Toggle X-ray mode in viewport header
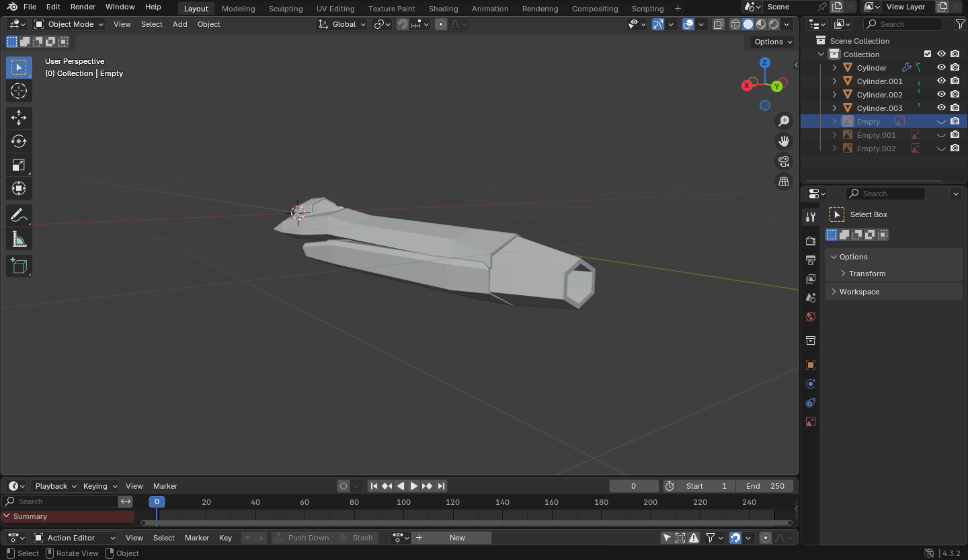Screen dimensions: 968x560 [x=718, y=24]
